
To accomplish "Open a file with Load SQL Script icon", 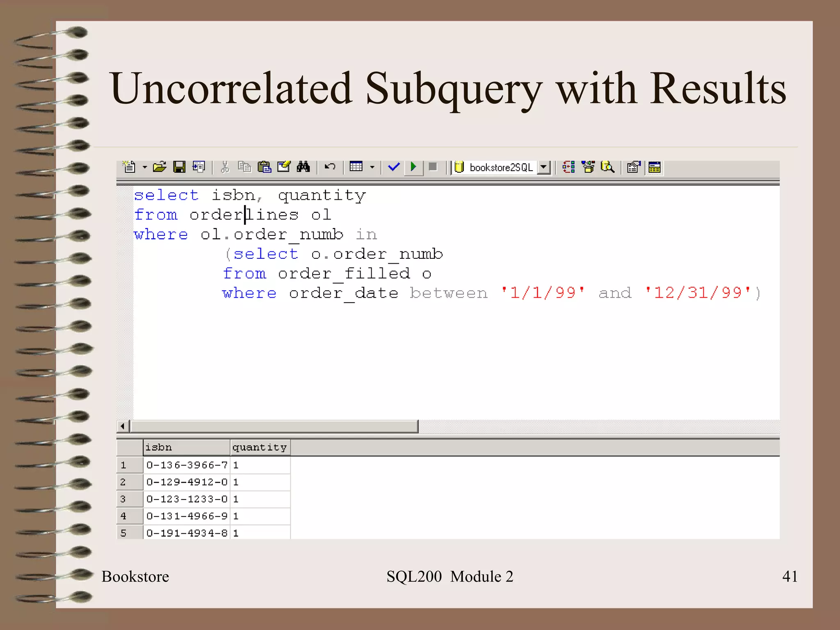I will point(159,167).
